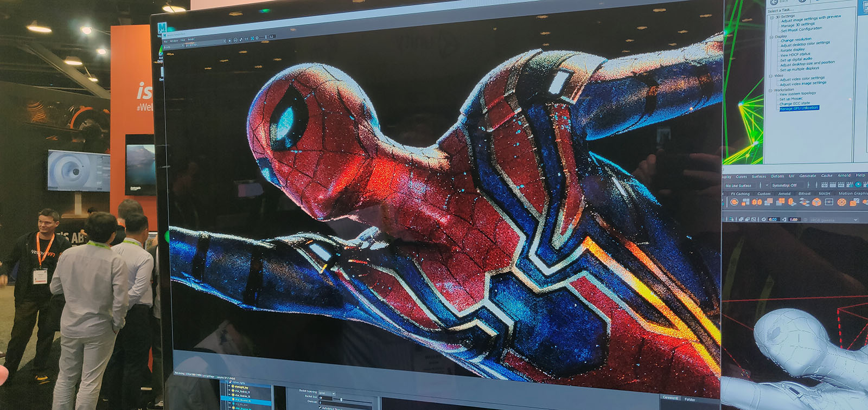Screen dimensions: 868x410
Task: Click the orange wheel-shaped shelf icon
Action: (841, 202)
